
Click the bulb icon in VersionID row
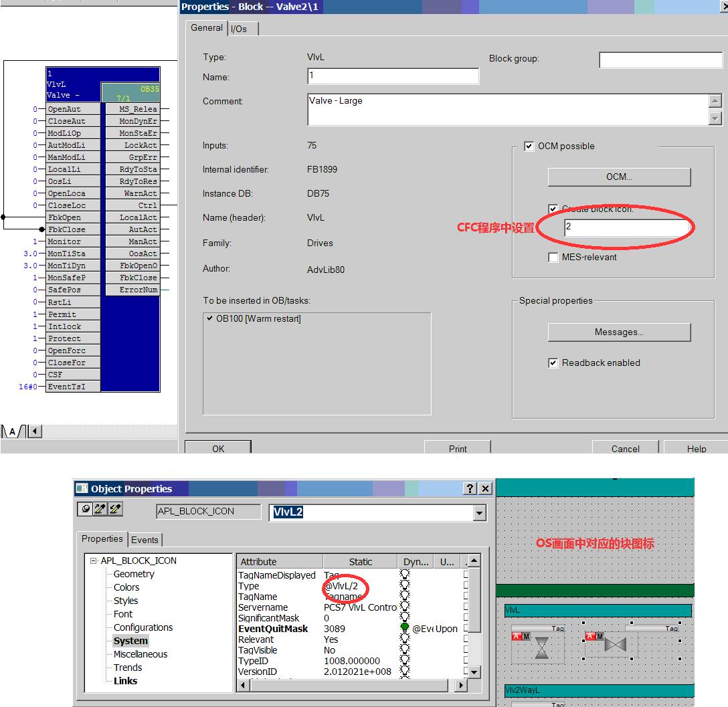click(x=405, y=670)
